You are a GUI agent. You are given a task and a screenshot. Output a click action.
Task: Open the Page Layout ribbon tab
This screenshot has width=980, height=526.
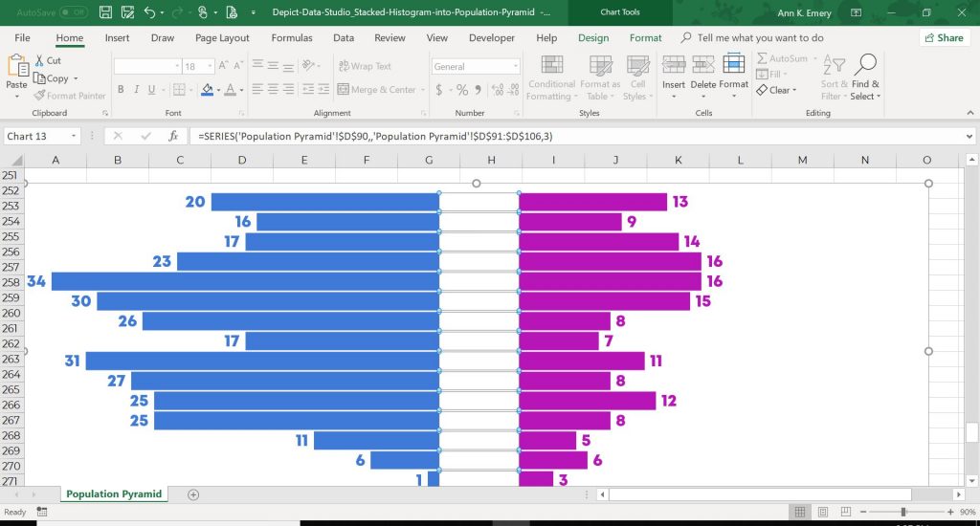click(222, 38)
